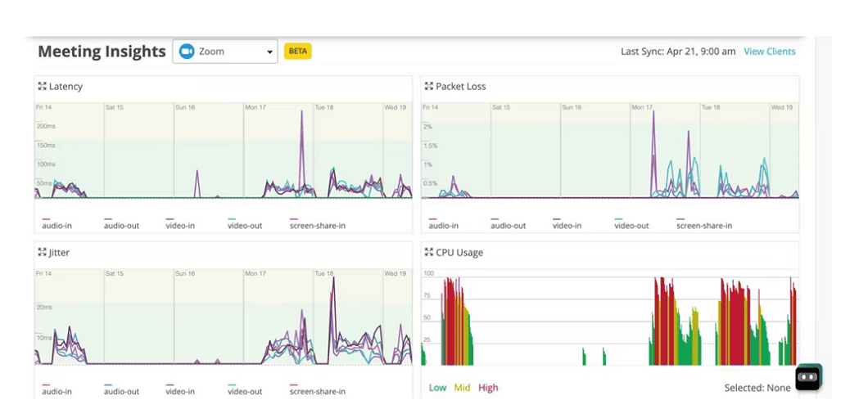
Task: Click the View Clients link
Action: click(770, 52)
